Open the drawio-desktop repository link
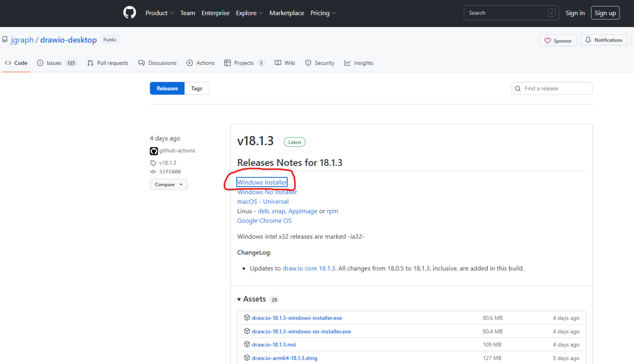The width and height of the screenshot is (634, 364). [x=68, y=40]
